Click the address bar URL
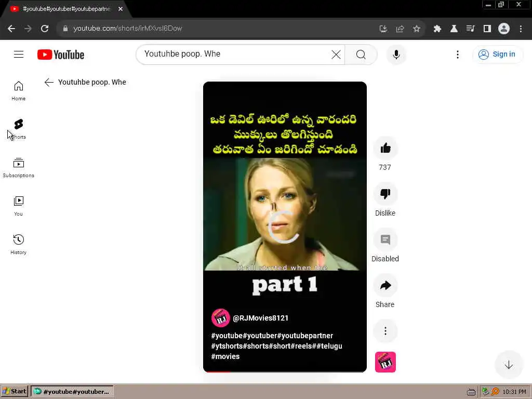 click(x=128, y=29)
